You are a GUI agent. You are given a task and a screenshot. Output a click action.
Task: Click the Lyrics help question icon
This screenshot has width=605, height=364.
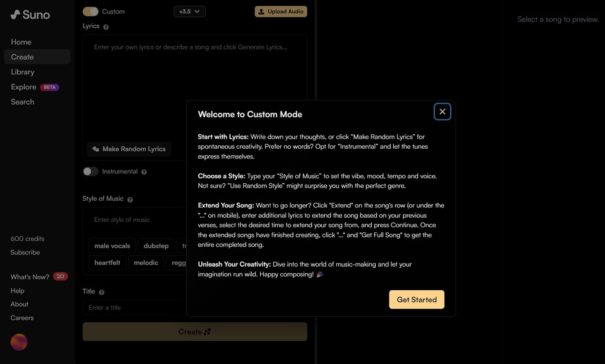click(x=106, y=27)
